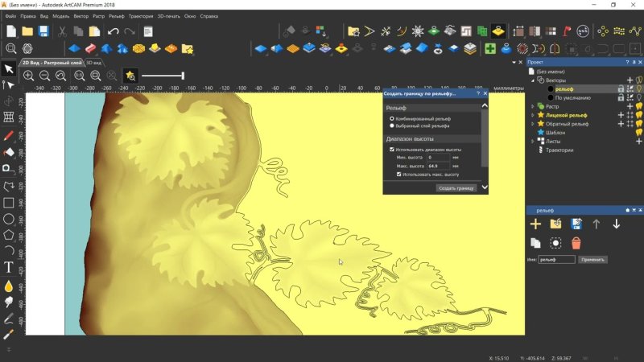Select the Text tool in left toolbar
The height and width of the screenshot is (362, 644).
(x=9, y=267)
